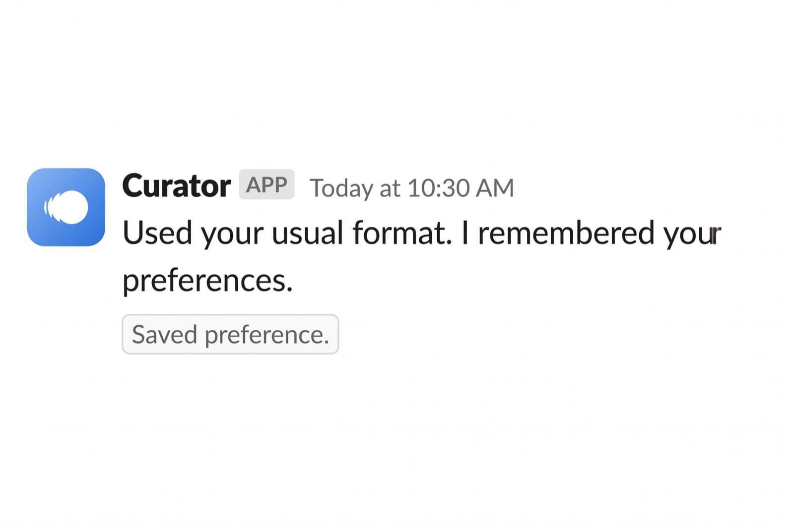Open the Today at 10:30 AM timestamp
The height and width of the screenshot is (532, 794).
click(x=411, y=188)
